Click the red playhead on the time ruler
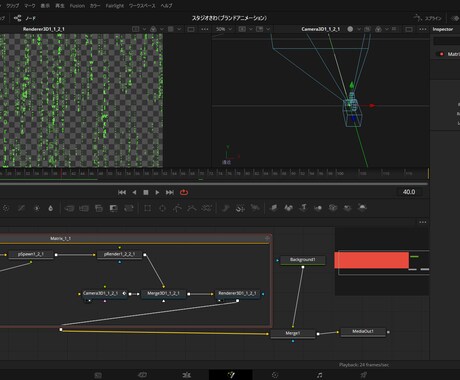This screenshot has width=460, height=380. click(x=61, y=174)
